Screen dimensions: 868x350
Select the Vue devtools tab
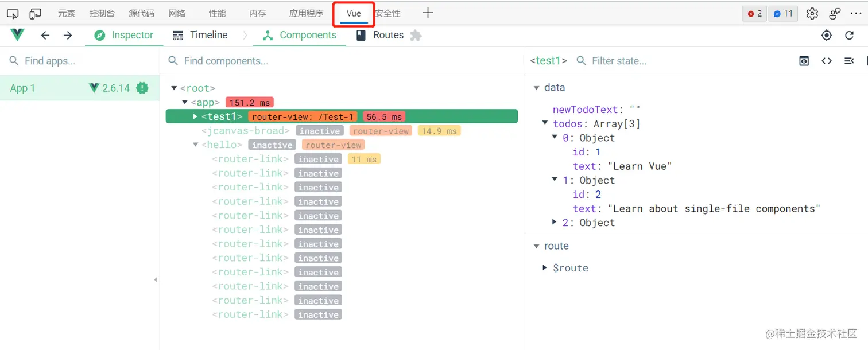(x=354, y=14)
